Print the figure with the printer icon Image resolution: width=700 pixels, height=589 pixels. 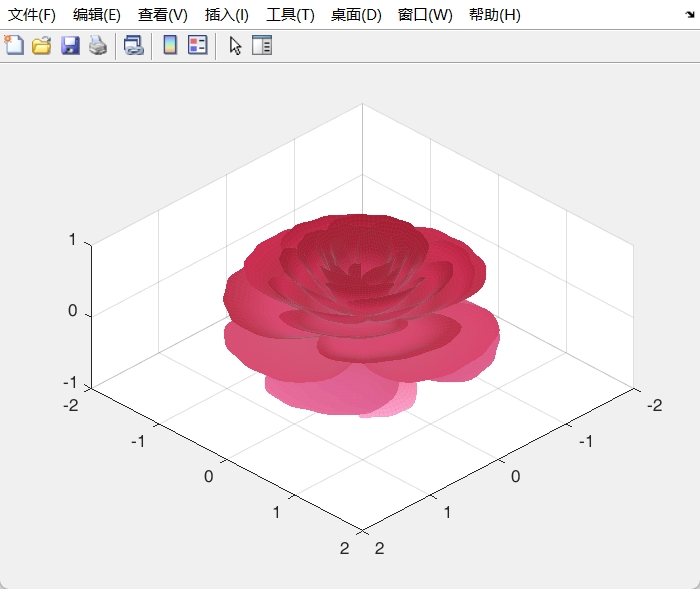[x=97, y=45]
